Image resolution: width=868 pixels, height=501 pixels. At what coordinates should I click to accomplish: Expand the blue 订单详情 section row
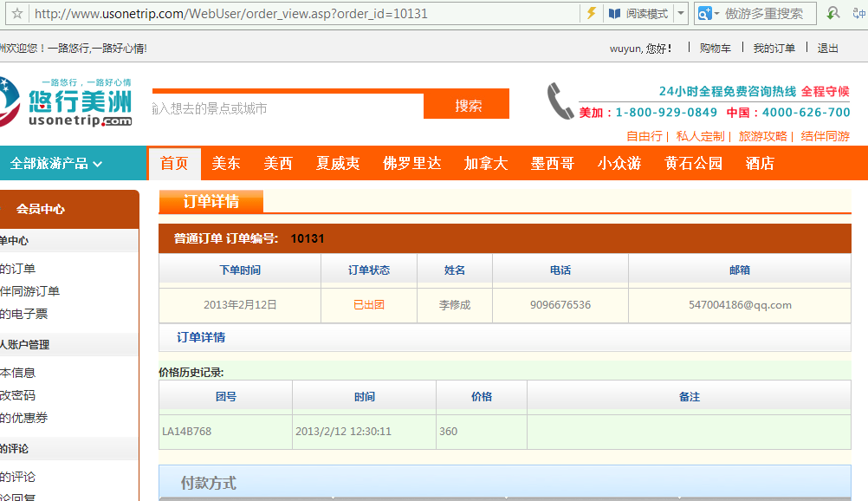pyautogui.click(x=504, y=337)
